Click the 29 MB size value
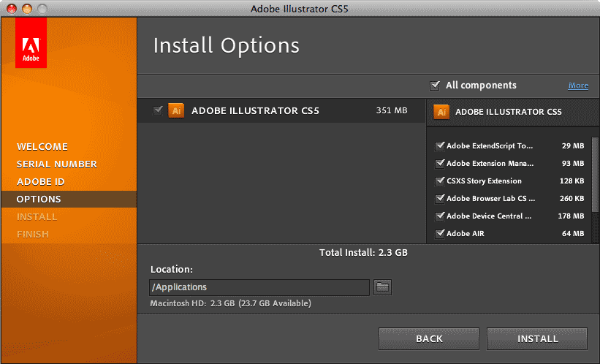Screen dimensions: 600x364 [573, 146]
